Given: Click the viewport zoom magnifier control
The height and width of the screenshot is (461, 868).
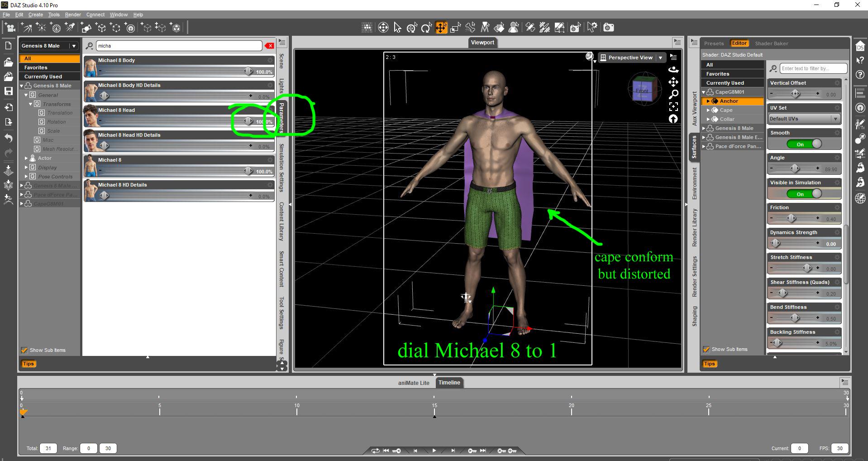Looking at the screenshot, I should (x=673, y=94).
